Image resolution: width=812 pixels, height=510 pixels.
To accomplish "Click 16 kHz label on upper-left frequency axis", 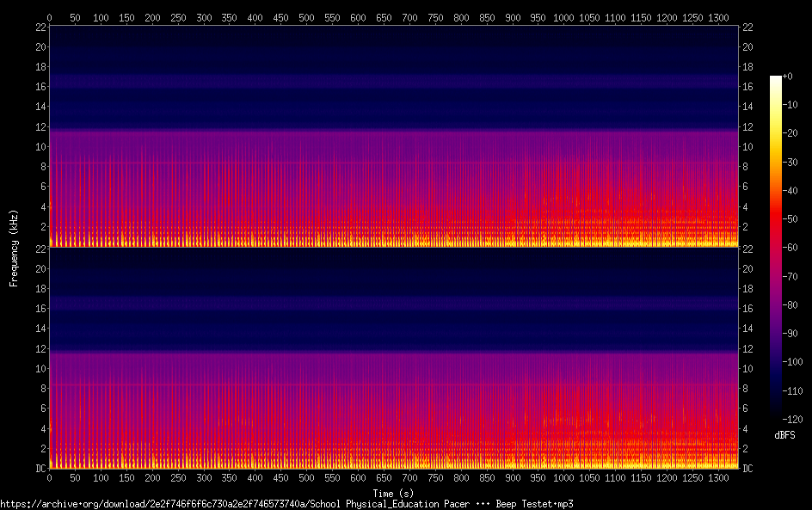I will coord(39,87).
